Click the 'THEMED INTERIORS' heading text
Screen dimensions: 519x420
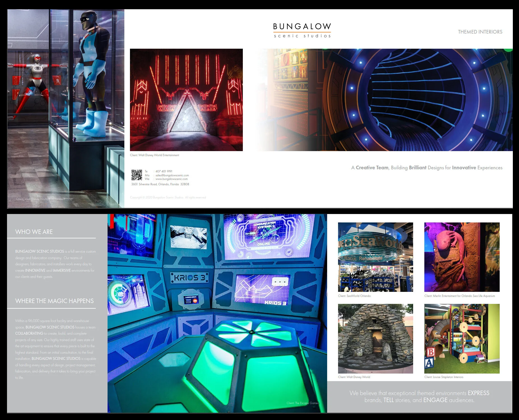pos(480,32)
